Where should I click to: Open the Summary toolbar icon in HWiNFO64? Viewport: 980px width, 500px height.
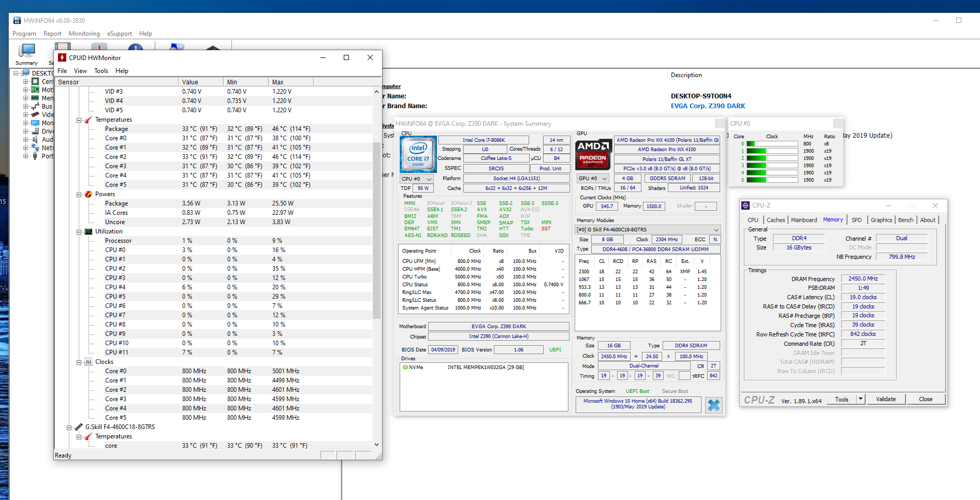[26, 54]
